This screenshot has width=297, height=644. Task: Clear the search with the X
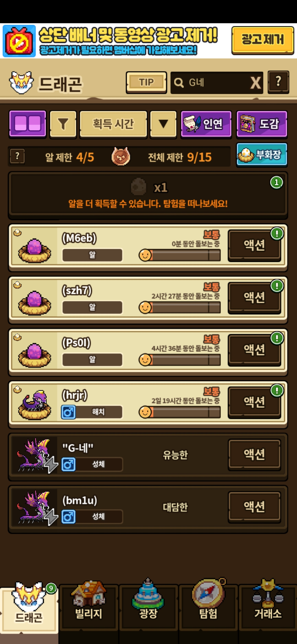255,83
